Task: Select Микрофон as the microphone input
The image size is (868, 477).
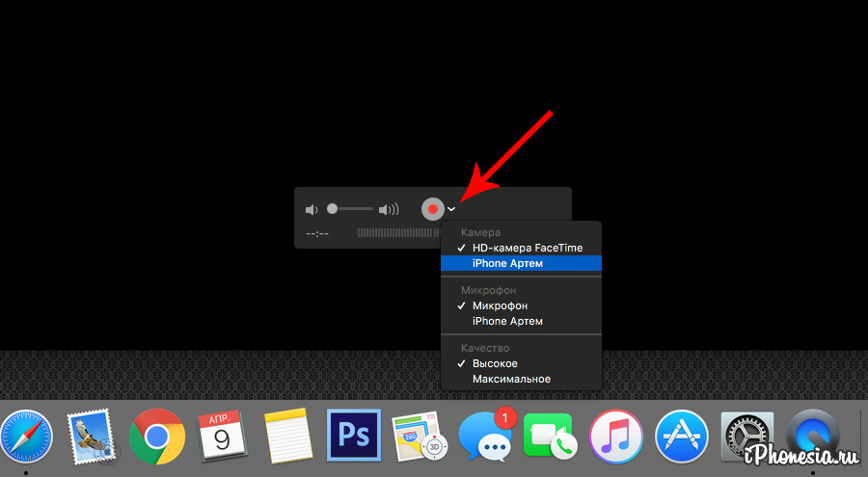Action: tap(521, 305)
